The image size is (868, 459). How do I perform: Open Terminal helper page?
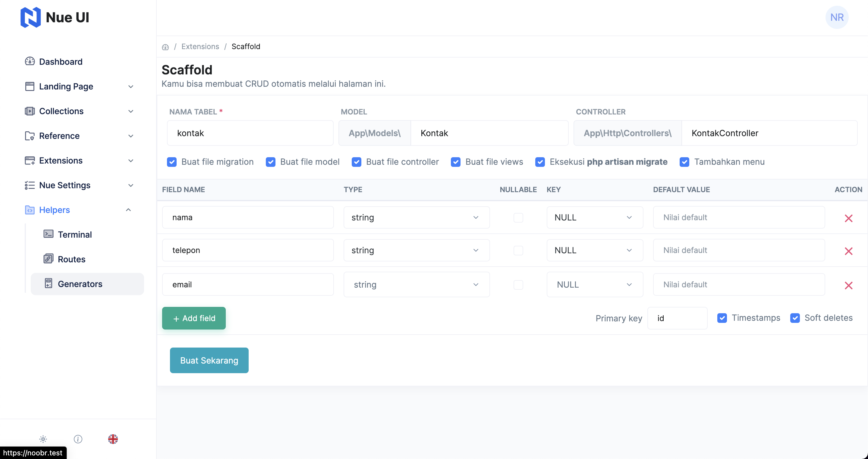(75, 234)
